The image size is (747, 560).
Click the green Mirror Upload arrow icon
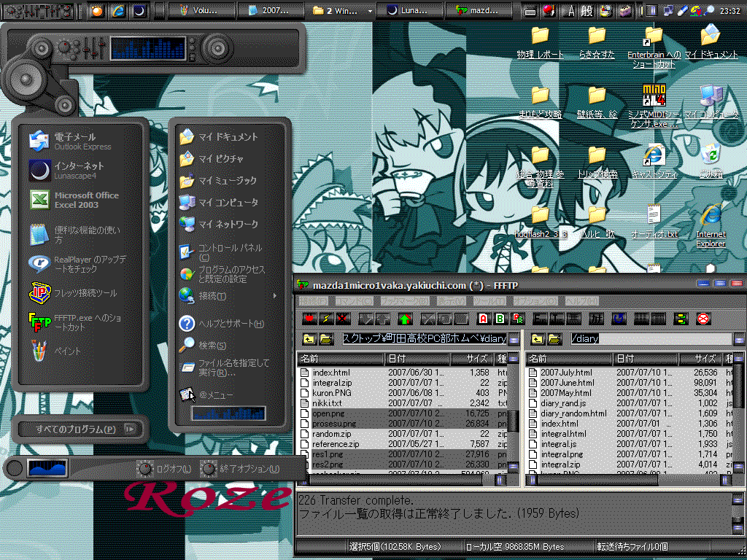[x=405, y=319]
